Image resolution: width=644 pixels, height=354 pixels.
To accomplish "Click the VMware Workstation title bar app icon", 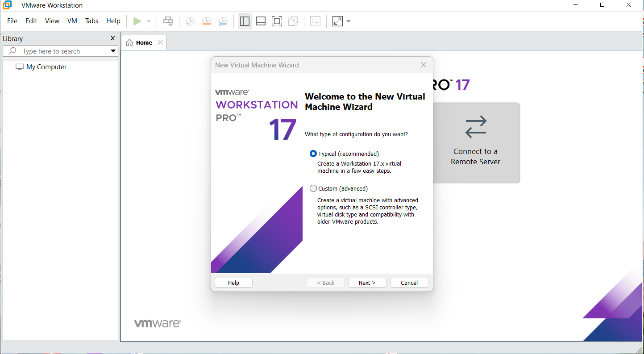I will click(x=7, y=5).
